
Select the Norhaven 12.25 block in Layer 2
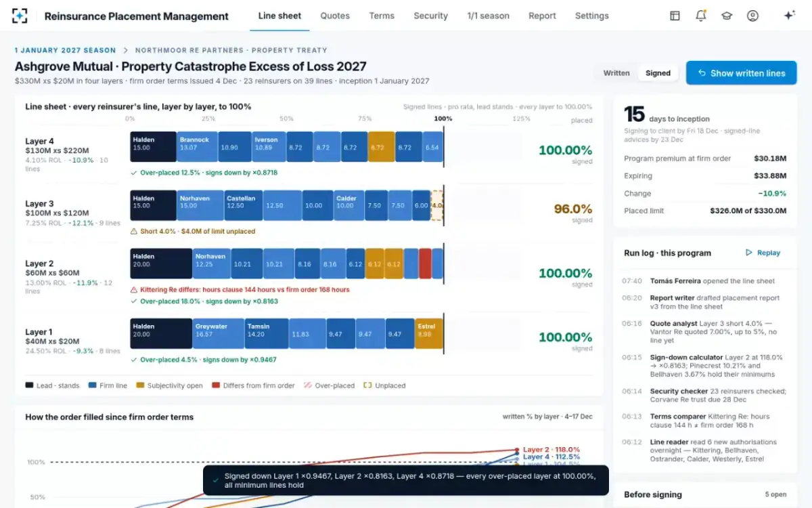click(x=211, y=263)
